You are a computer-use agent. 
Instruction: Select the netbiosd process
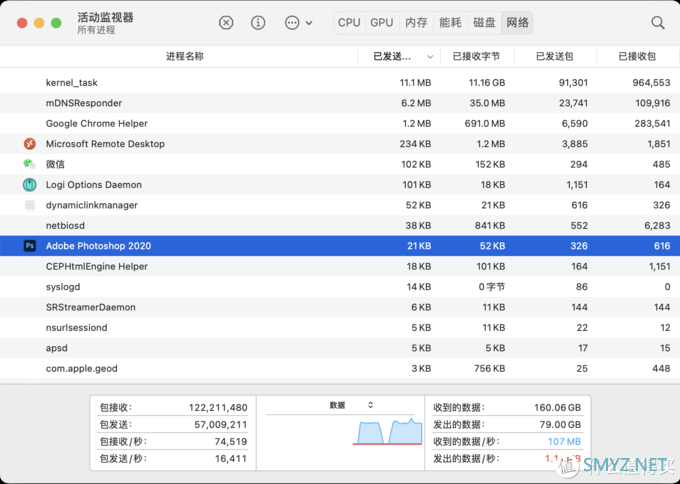[65, 225]
